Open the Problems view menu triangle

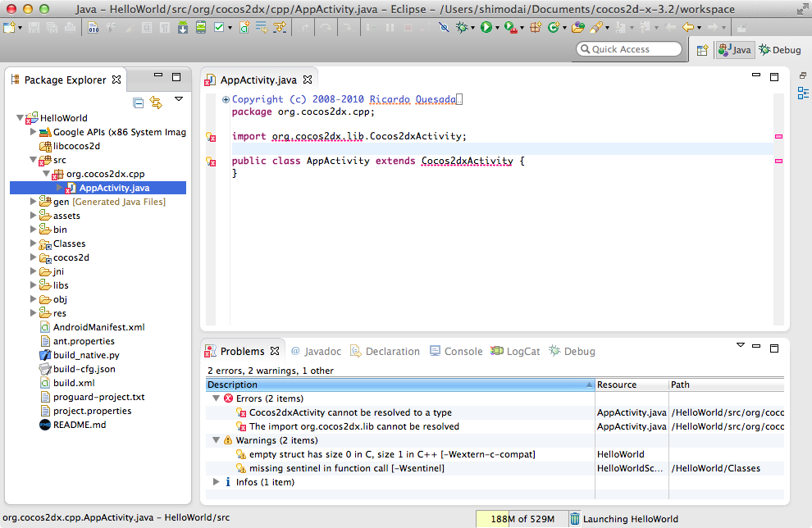[741, 344]
